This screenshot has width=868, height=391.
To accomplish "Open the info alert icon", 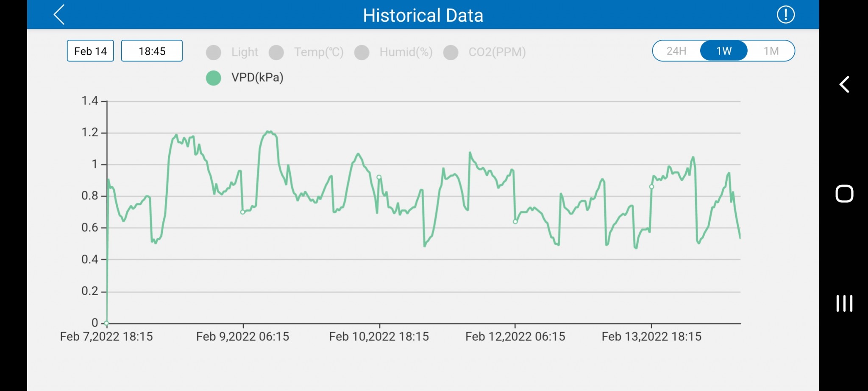I will click(x=785, y=15).
